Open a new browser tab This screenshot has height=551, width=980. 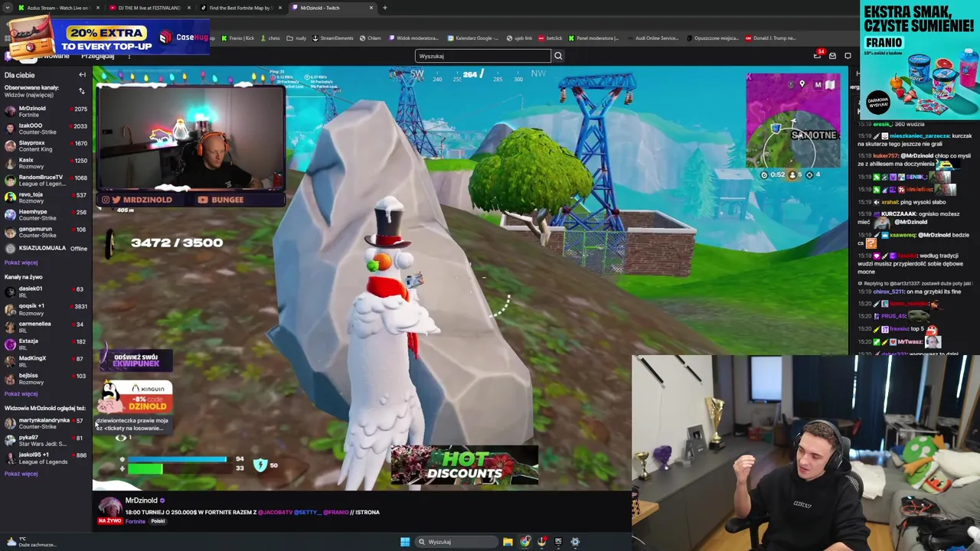click(384, 8)
